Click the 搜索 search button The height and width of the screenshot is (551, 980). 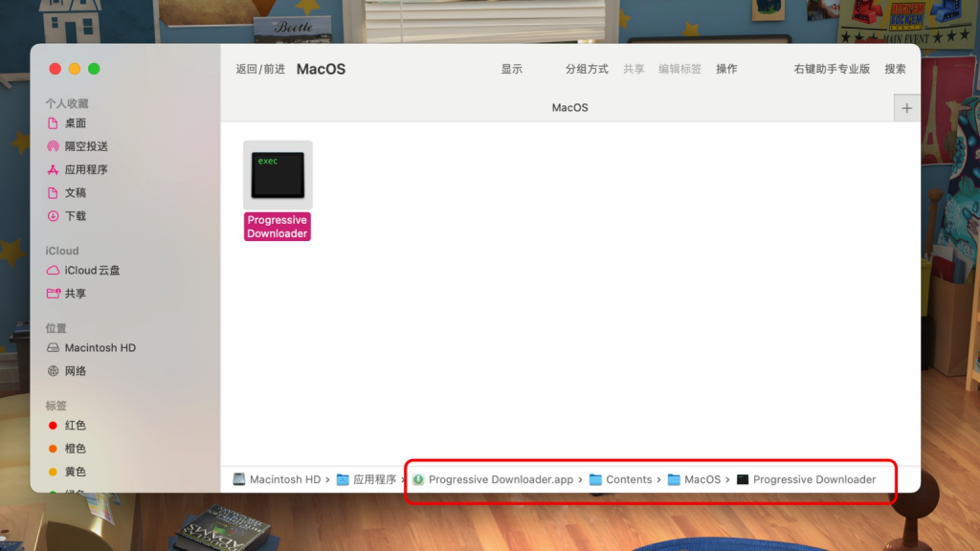[x=895, y=69]
